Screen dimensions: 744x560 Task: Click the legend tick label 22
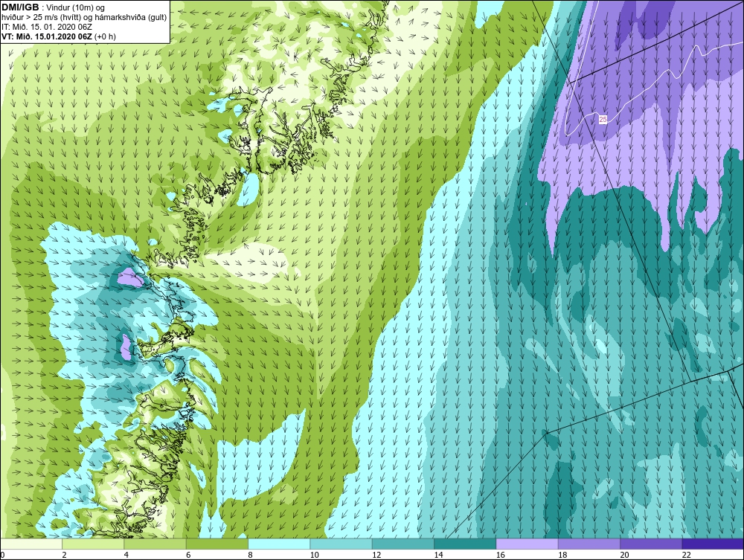click(686, 555)
